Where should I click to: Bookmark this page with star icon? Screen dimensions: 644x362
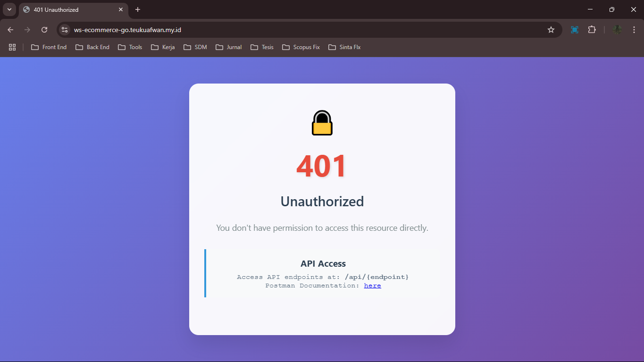551,30
